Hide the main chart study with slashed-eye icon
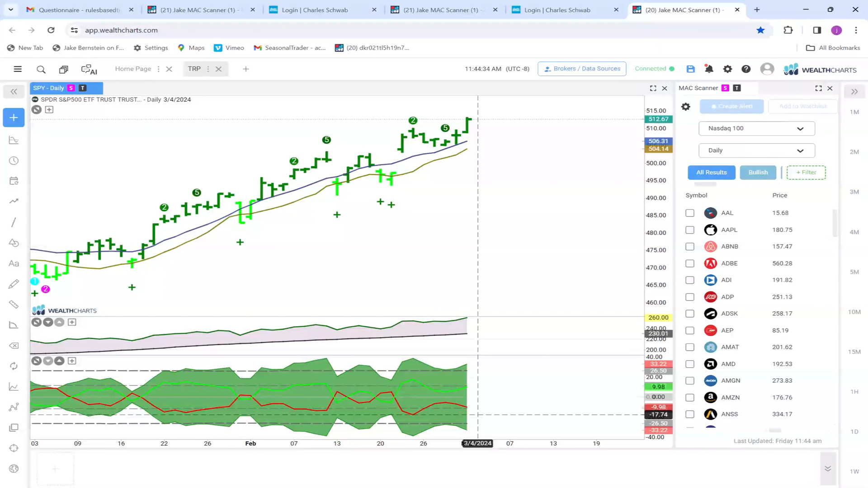This screenshot has width=868, height=488. (37, 109)
